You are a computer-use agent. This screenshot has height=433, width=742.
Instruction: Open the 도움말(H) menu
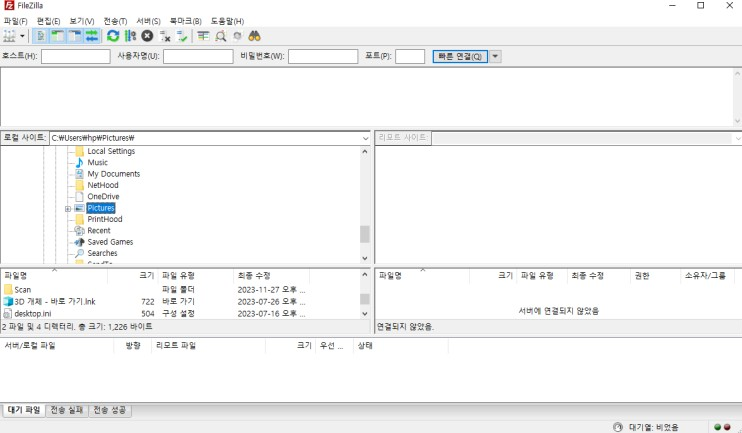[227, 21]
